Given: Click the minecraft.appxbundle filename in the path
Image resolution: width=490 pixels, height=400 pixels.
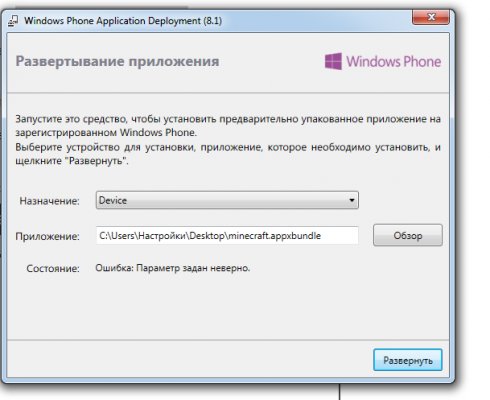Looking at the screenshot, I should (x=275, y=236).
